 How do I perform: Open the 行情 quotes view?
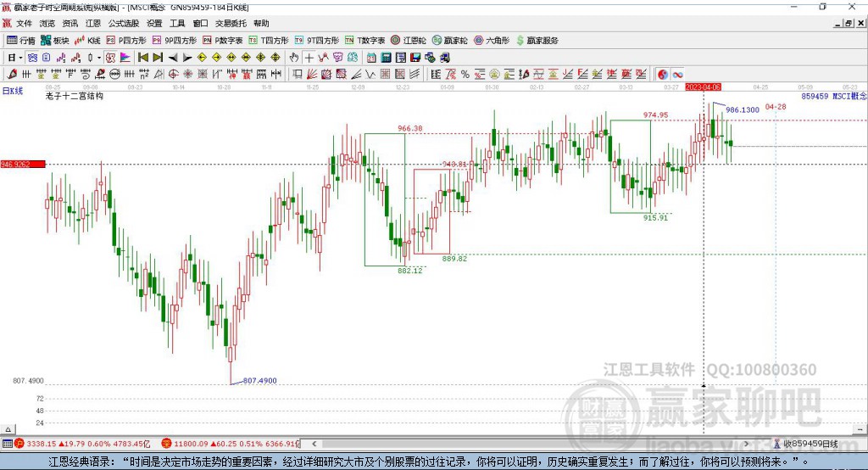(x=20, y=41)
